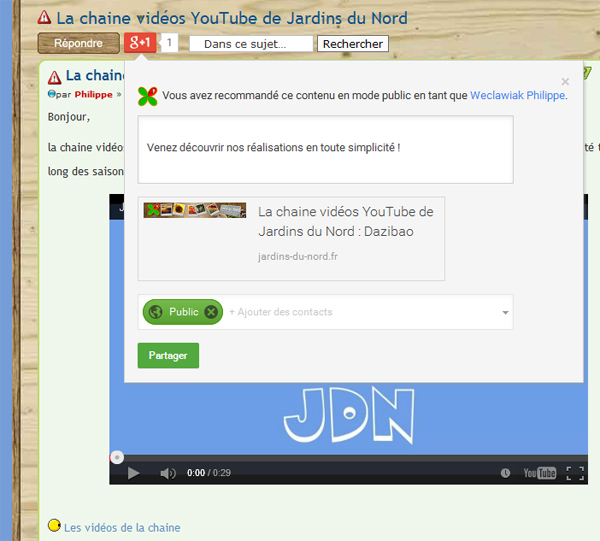Focus the 'Dans ce sujet...' search field
The width and height of the screenshot is (600, 541).
click(x=251, y=44)
